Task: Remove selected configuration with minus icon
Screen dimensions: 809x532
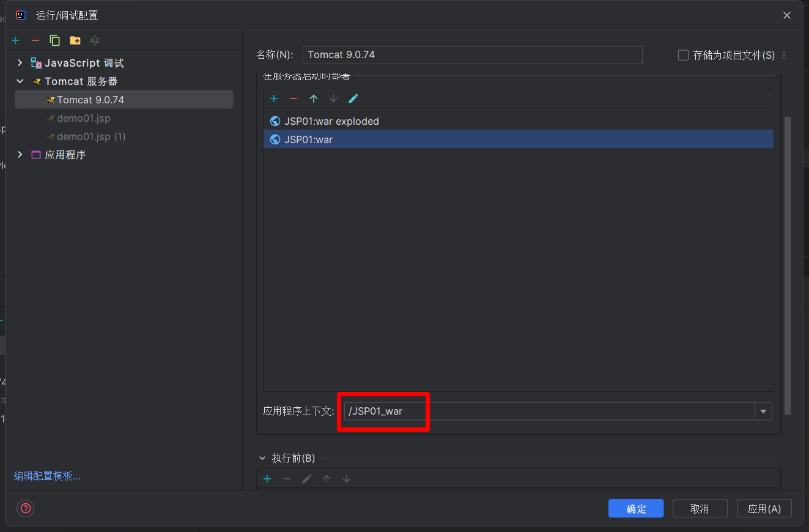Action: point(35,40)
